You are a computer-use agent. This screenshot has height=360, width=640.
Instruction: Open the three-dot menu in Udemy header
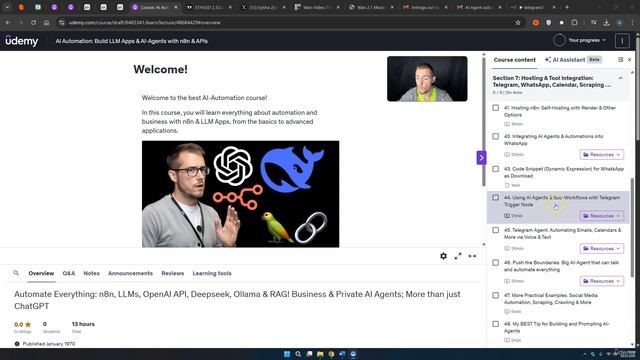(x=622, y=40)
